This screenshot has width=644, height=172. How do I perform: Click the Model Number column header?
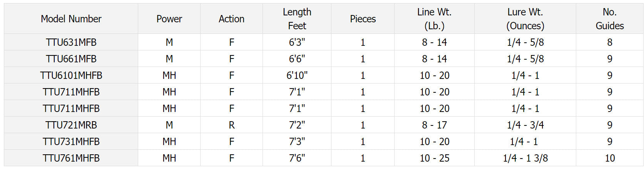[71, 19]
